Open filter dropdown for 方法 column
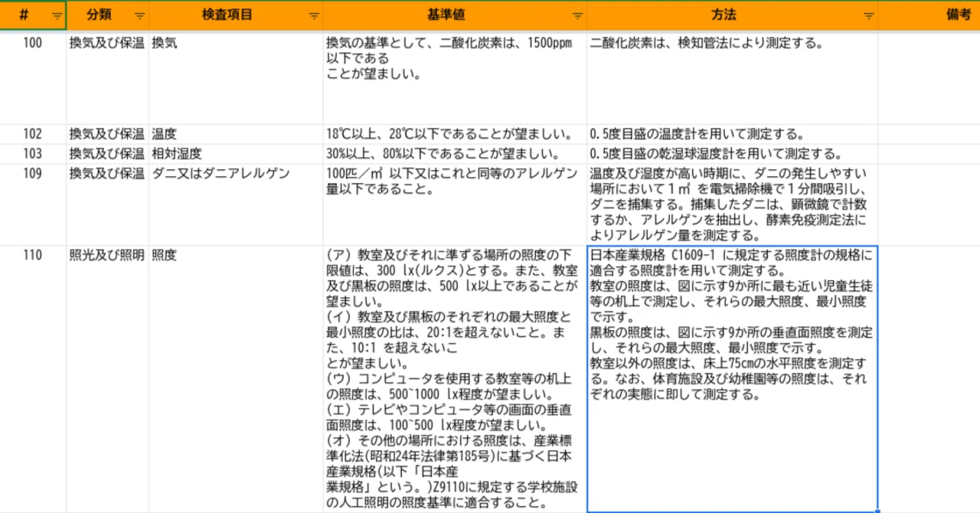Viewport: 980px width, 513px height. pyautogui.click(x=868, y=15)
